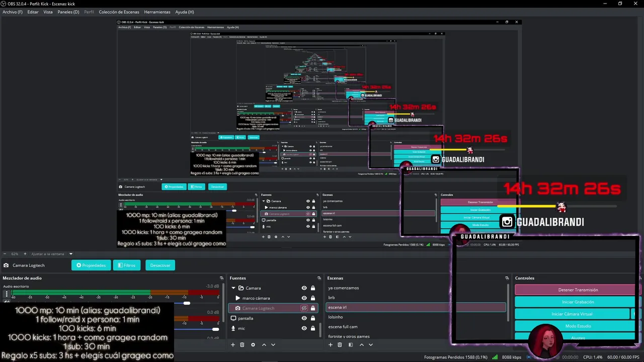Open scene filters icon in Escenas toolbar
The image size is (644, 362).
pos(351,345)
